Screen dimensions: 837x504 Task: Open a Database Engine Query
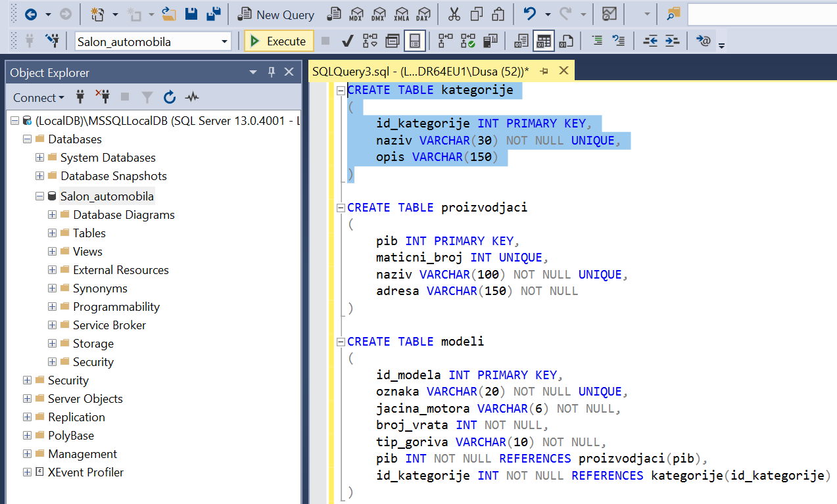tap(335, 14)
